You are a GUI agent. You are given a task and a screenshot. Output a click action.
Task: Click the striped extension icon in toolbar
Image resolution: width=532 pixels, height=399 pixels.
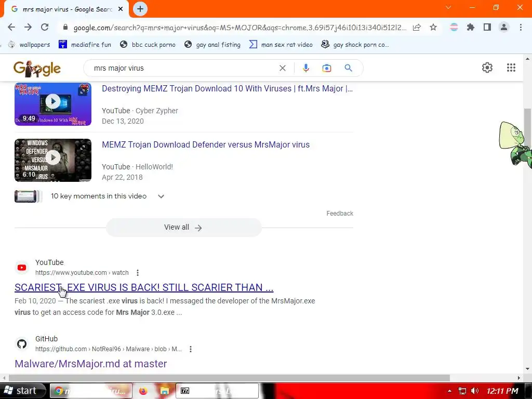(x=454, y=27)
